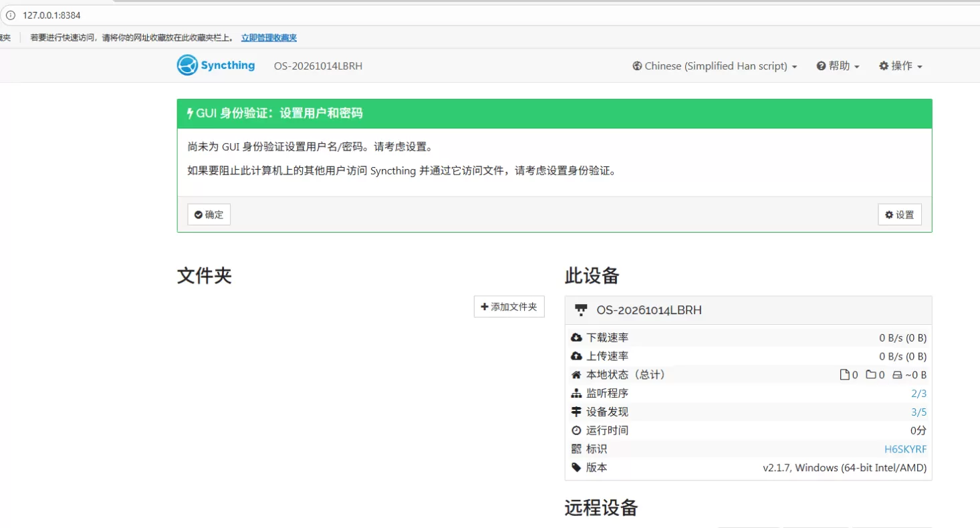This screenshot has height=528, width=980.
Task: Click the 3/5 discovery link
Action: 919,412
